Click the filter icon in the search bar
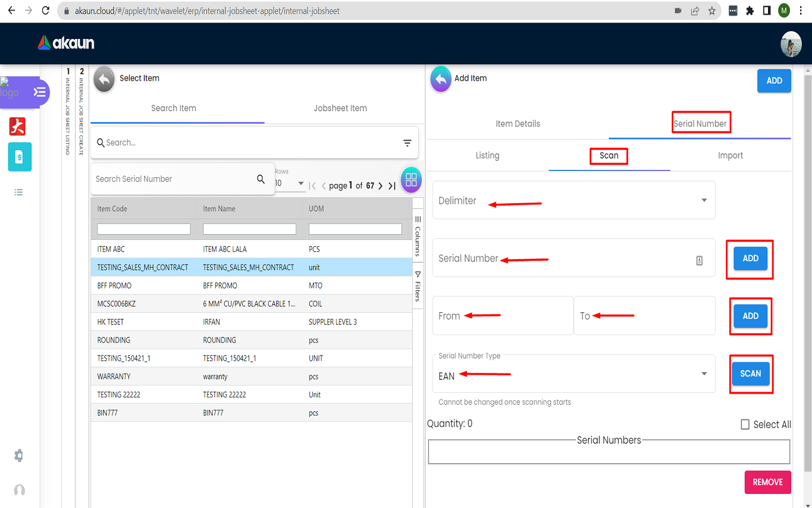 tap(407, 143)
